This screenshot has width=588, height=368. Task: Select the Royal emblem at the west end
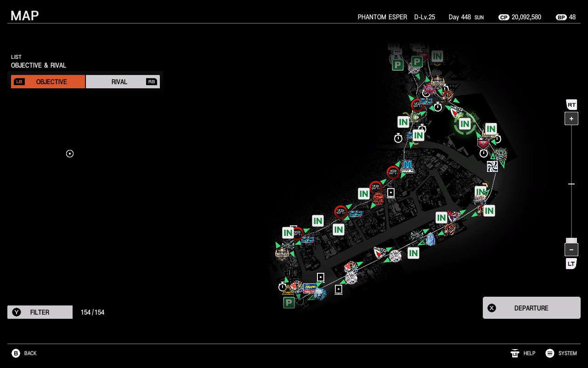[282, 253]
